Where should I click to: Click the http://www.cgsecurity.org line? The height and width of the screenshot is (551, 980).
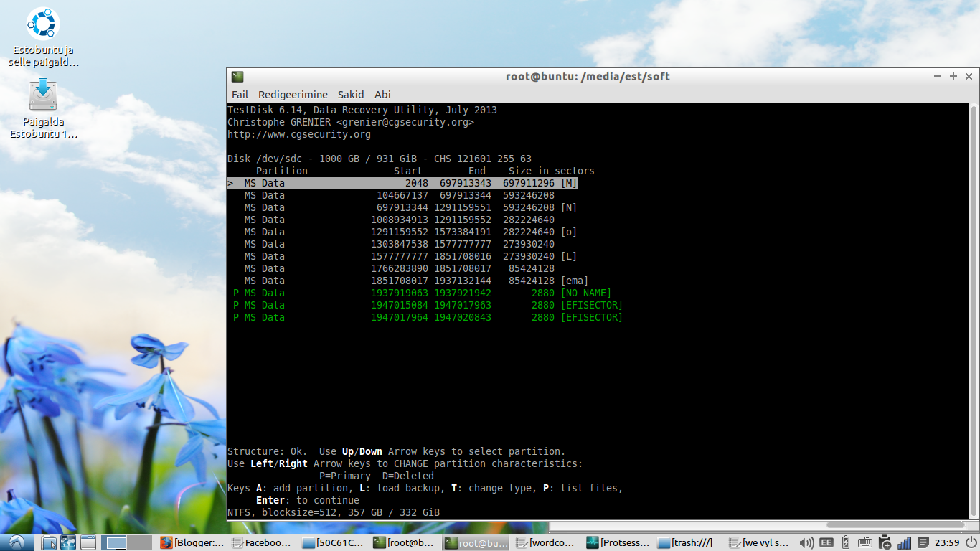click(299, 135)
